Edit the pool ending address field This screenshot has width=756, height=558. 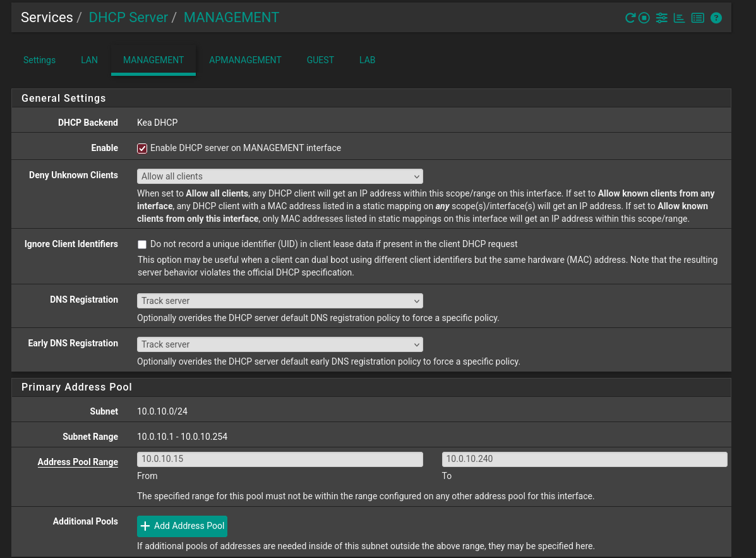[x=584, y=459]
